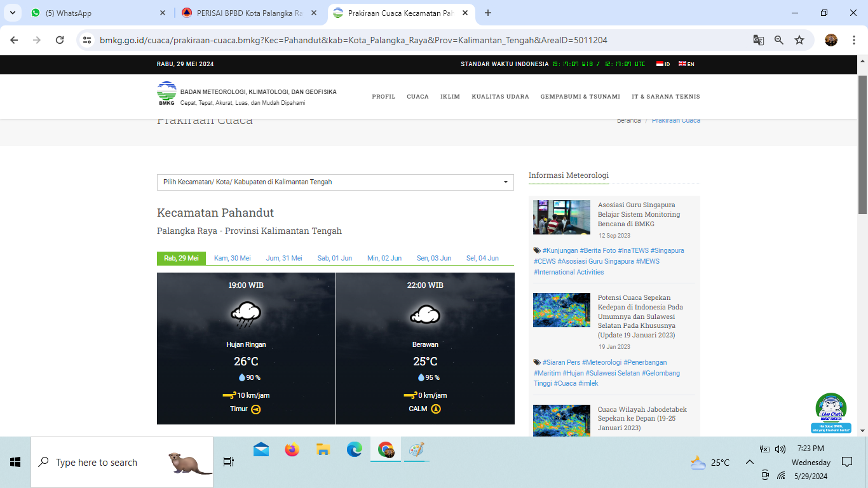Open the Kecamatan/Kota/Kabupaten dropdown
868x488 pixels.
[x=336, y=182]
